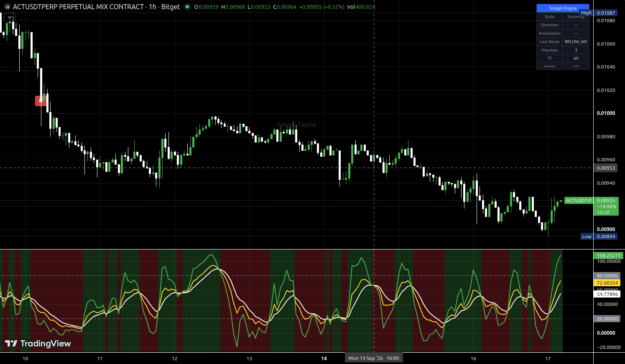This screenshot has width=625, height=364.
Task: Click the Solagin Engine table header
Action: pyautogui.click(x=563, y=8)
